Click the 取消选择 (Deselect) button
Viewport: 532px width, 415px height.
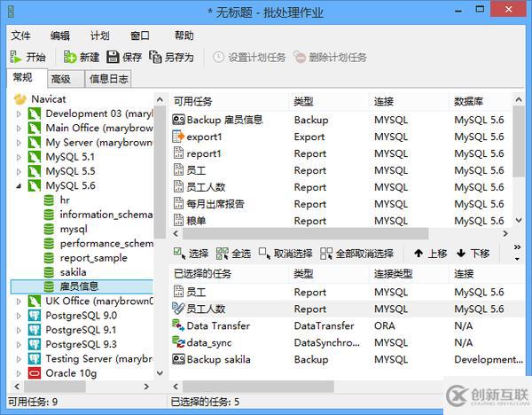(x=286, y=254)
